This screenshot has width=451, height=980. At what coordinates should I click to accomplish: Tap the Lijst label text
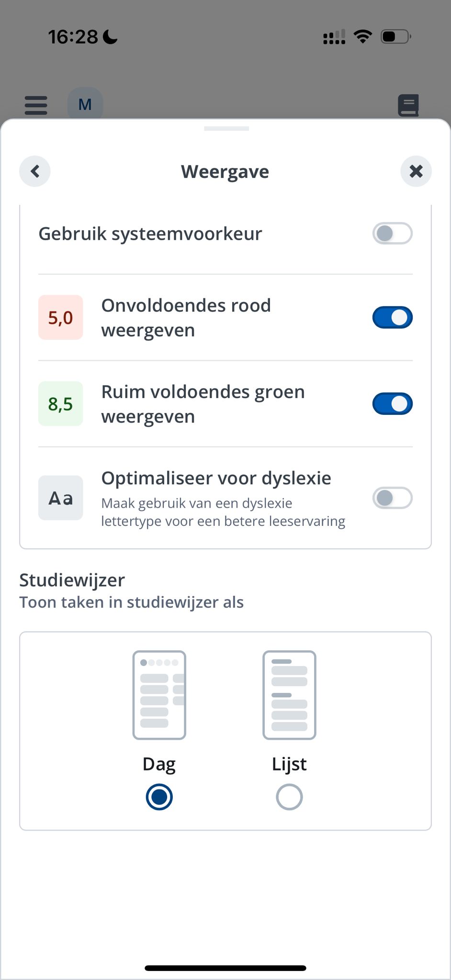[289, 764]
